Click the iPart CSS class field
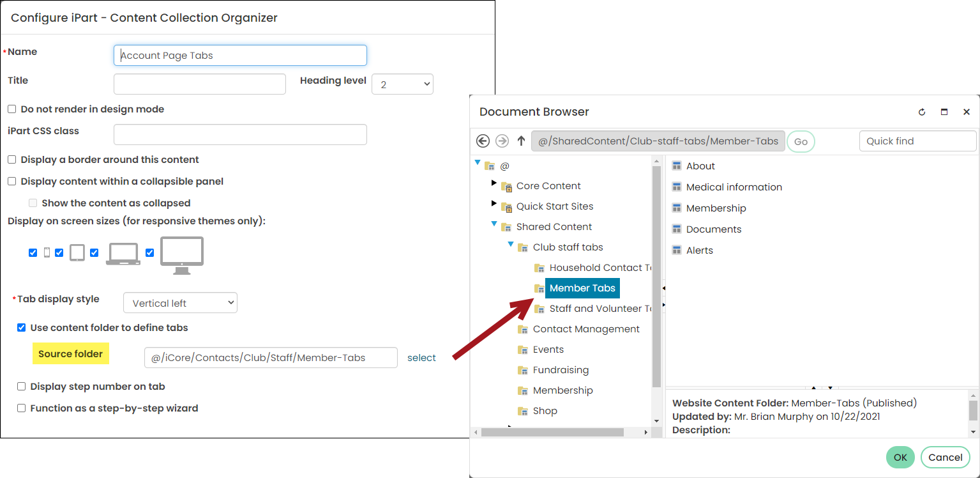Image resolution: width=980 pixels, height=478 pixels. [240, 134]
